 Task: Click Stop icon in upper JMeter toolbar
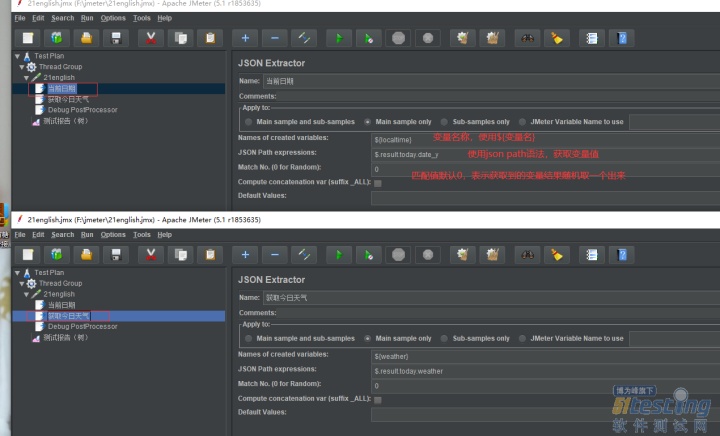click(x=399, y=38)
